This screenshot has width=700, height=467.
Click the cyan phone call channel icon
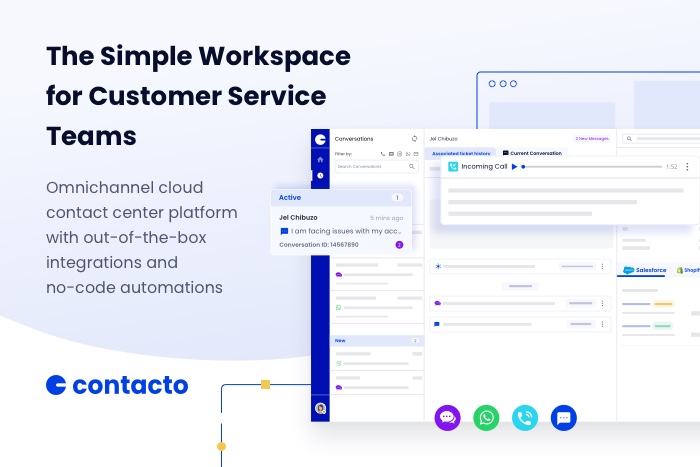pos(525,418)
